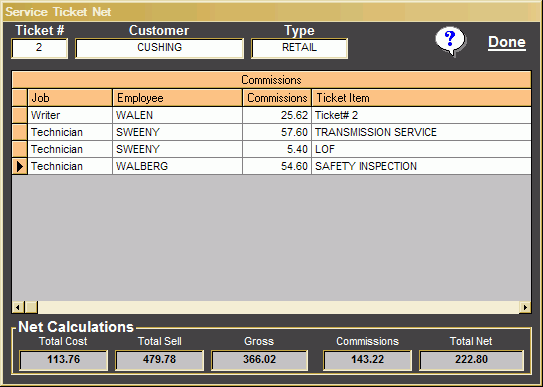
Task: Click the row selector for the LOF row
Action: 20,149
